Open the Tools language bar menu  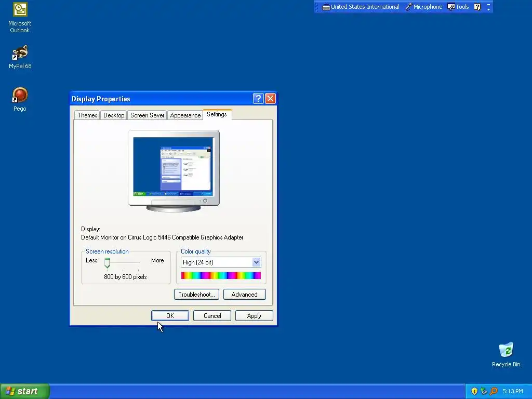[x=458, y=7]
